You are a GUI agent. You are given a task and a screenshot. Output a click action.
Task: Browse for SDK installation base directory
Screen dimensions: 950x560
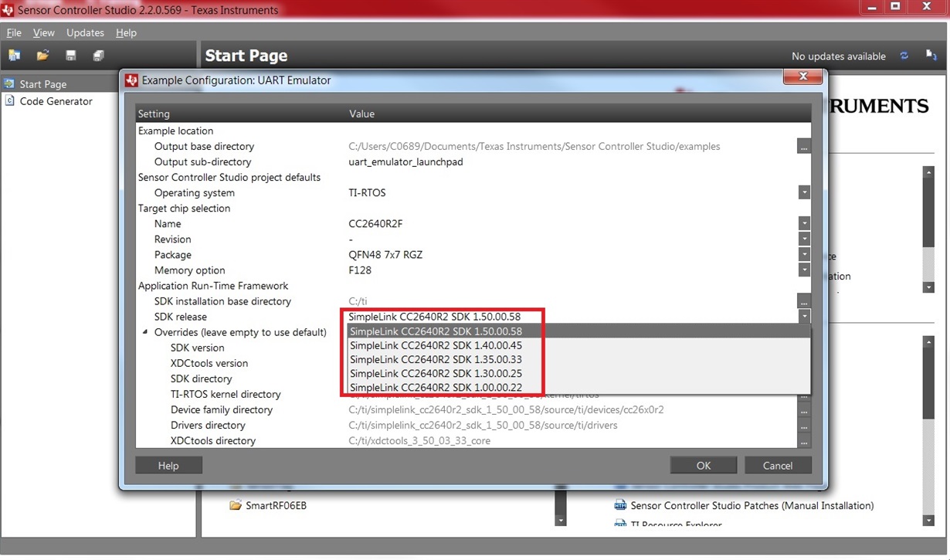click(804, 300)
